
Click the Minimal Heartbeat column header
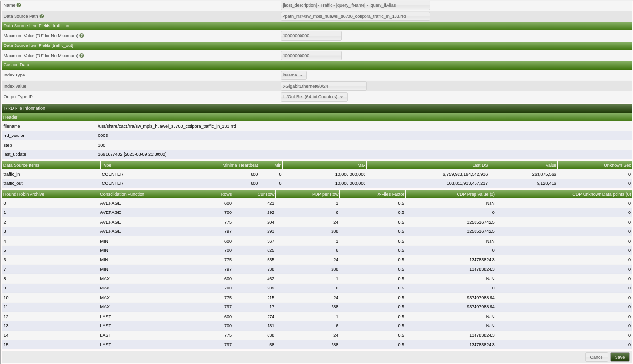click(210, 165)
